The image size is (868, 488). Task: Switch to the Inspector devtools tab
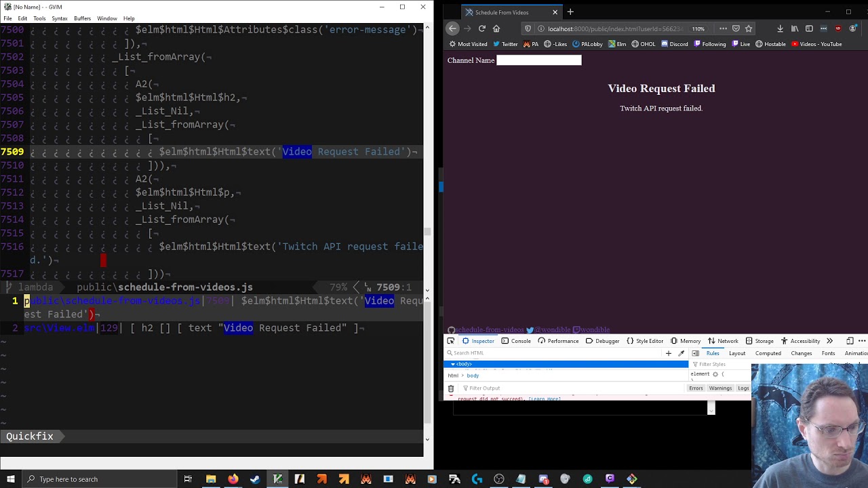[x=478, y=341]
